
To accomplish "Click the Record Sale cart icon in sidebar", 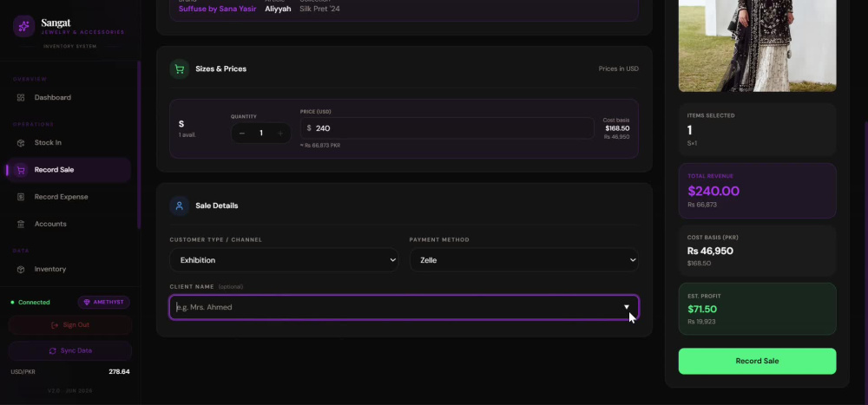I will click(21, 170).
